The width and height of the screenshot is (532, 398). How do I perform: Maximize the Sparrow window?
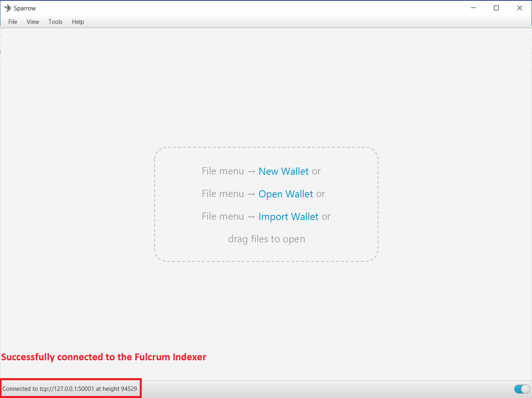pos(496,8)
